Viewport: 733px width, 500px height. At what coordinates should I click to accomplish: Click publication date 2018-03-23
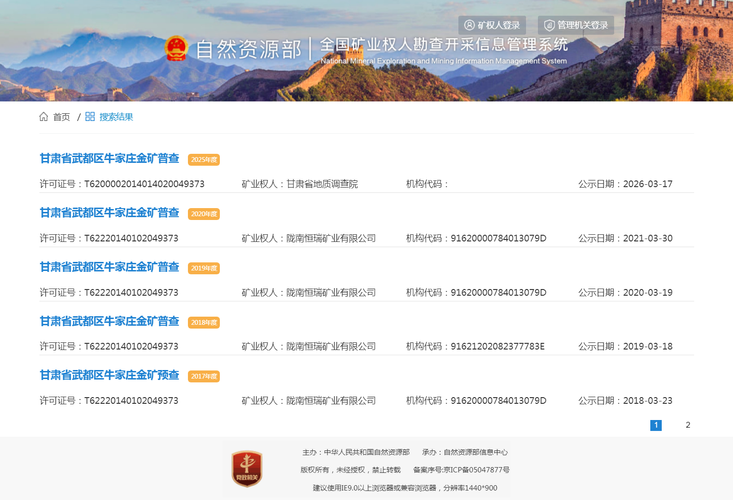(x=648, y=400)
